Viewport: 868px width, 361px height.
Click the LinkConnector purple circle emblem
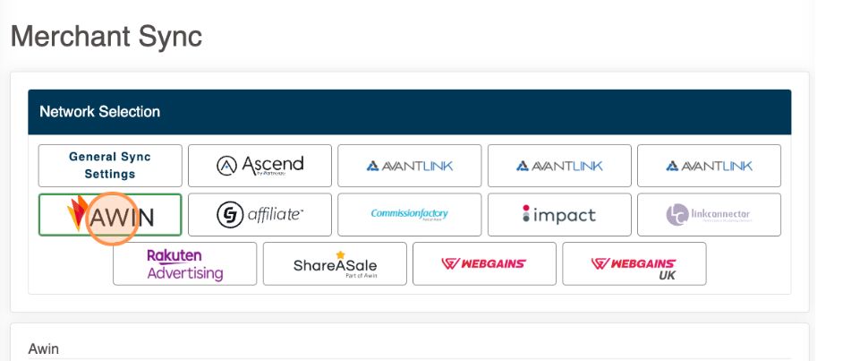pos(677,215)
